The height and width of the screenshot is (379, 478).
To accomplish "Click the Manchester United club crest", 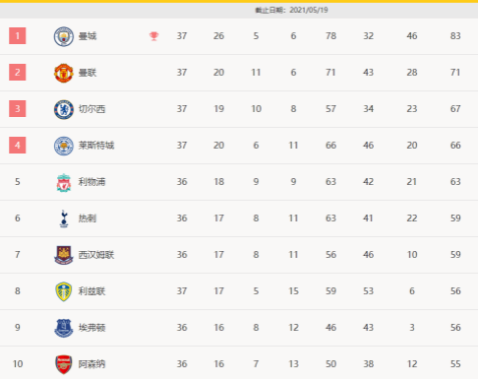I will [63, 73].
